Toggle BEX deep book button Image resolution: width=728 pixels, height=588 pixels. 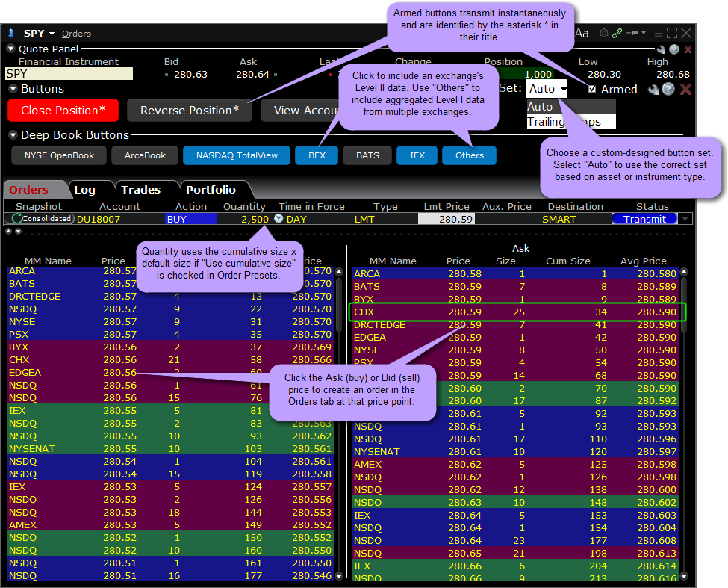click(x=317, y=155)
